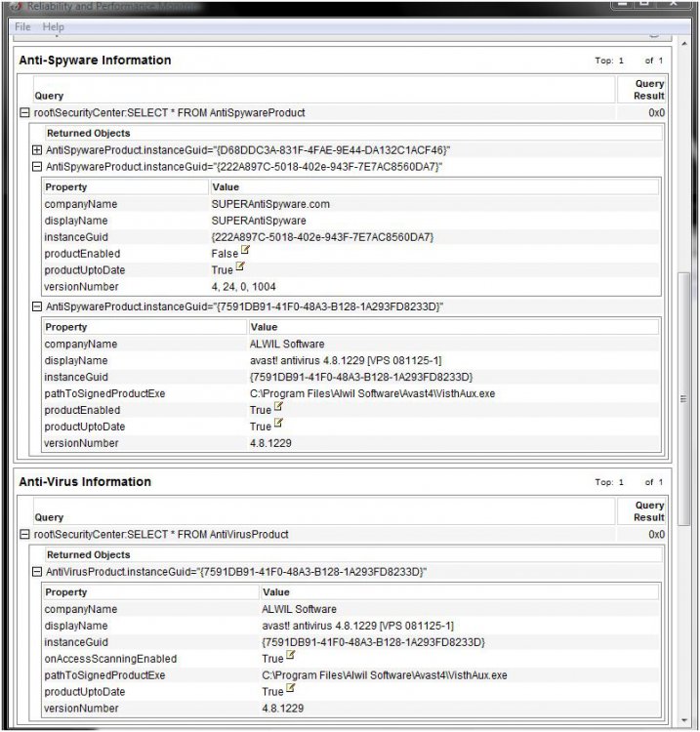Click the note icon beside SUPERAntiSpyware productEnabled False
This screenshot has height=732, width=700.
point(246,250)
